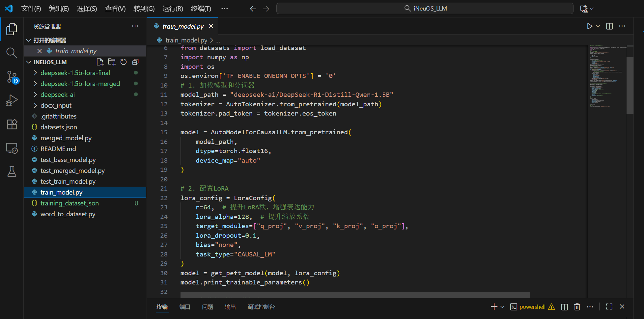The image size is (644, 319).
Task: Switch to the 问题 panel tab
Action: tap(208, 307)
